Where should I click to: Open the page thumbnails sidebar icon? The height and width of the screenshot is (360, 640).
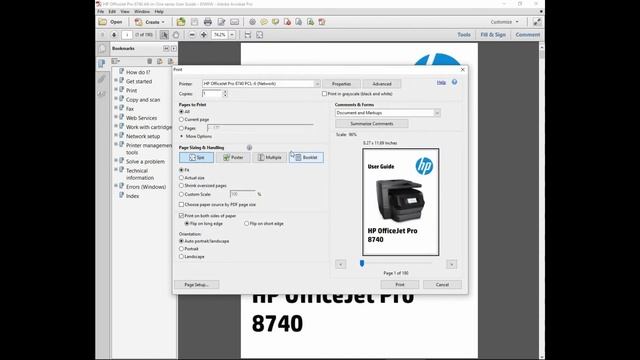pyautogui.click(x=102, y=49)
